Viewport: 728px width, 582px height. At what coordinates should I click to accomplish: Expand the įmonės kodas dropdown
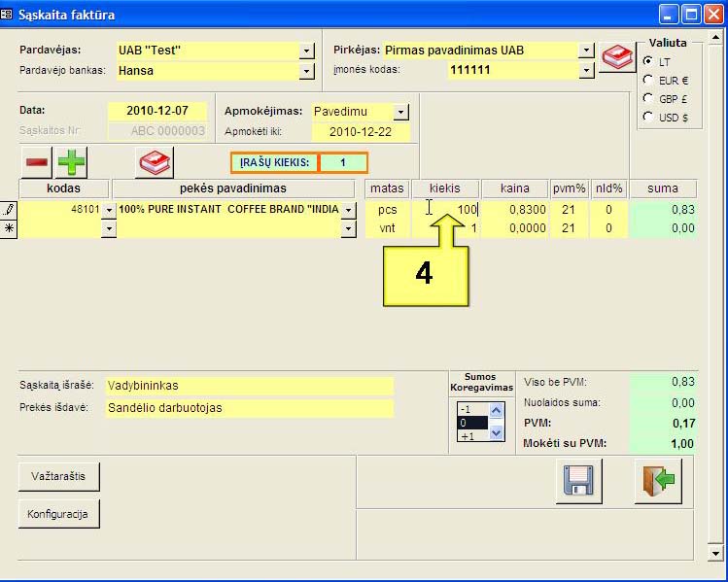587,70
